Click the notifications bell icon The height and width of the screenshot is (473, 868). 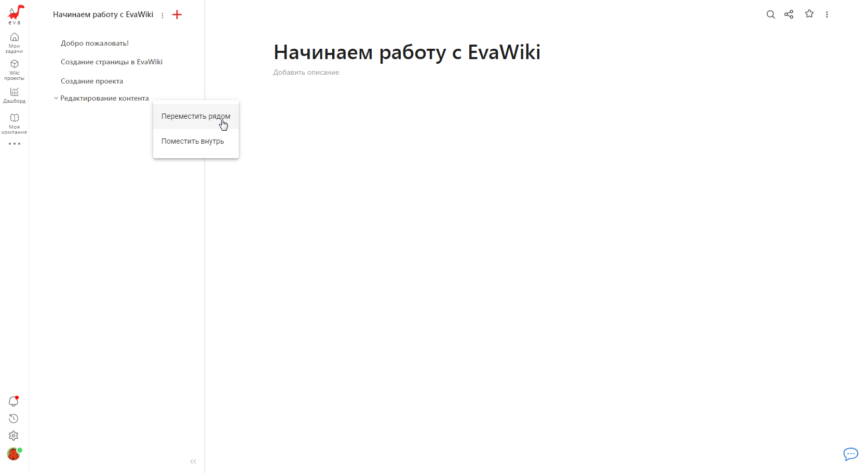pos(13,401)
